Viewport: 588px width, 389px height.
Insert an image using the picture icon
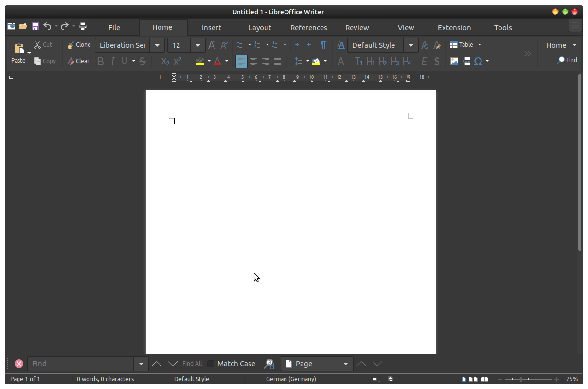pos(454,61)
